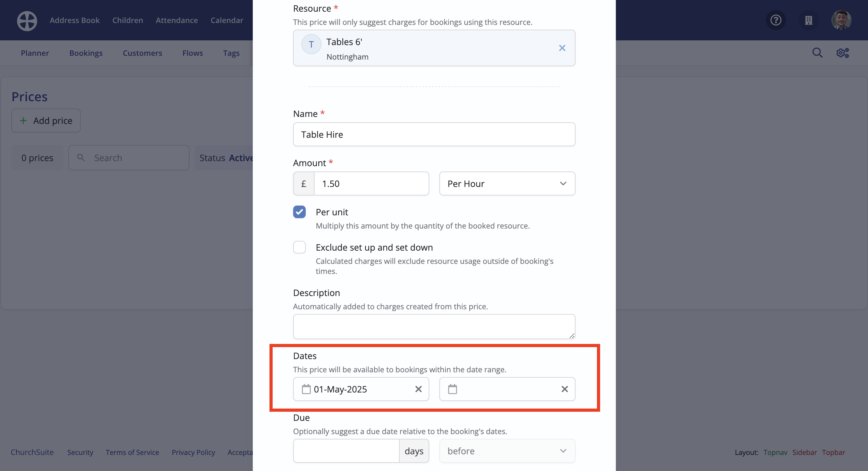Open the help question mark icon
This screenshot has width=868, height=471.
coord(776,20)
